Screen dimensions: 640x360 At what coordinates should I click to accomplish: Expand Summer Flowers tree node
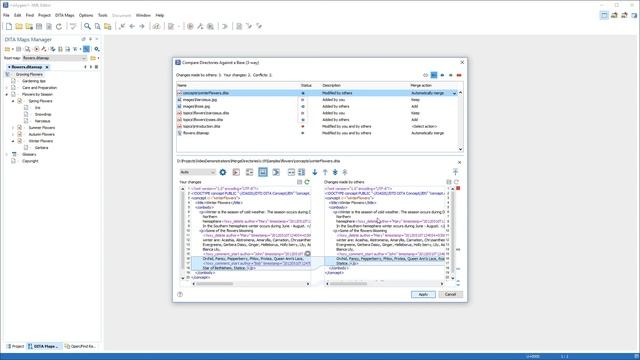click(x=13, y=128)
